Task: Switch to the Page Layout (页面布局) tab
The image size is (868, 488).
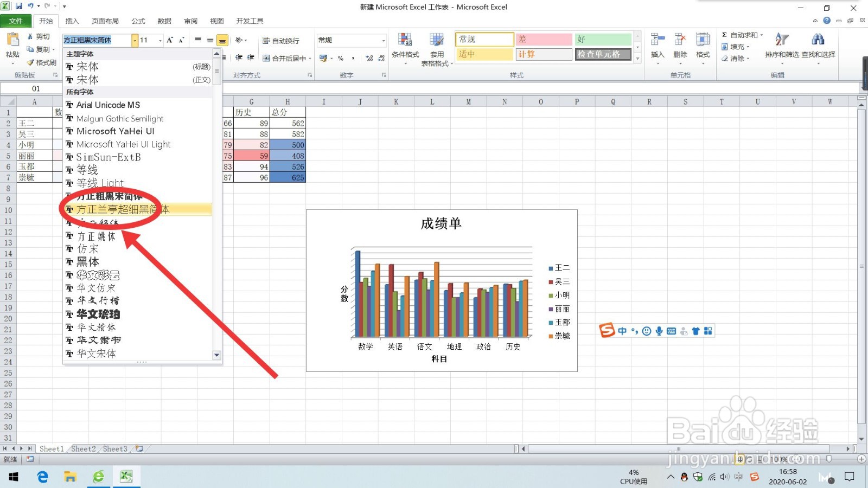Action: [105, 21]
